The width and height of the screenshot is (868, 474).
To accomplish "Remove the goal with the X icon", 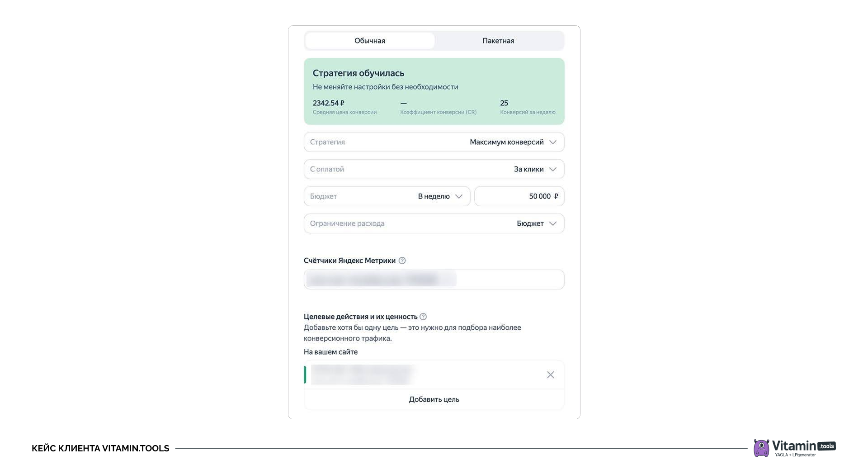I will [x=550, y=374].
